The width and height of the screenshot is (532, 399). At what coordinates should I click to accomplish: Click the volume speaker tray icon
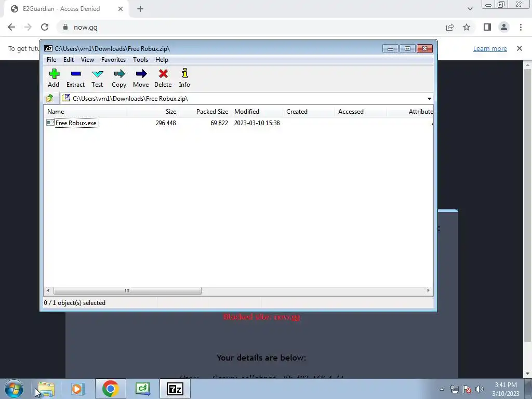click(480, 389)
